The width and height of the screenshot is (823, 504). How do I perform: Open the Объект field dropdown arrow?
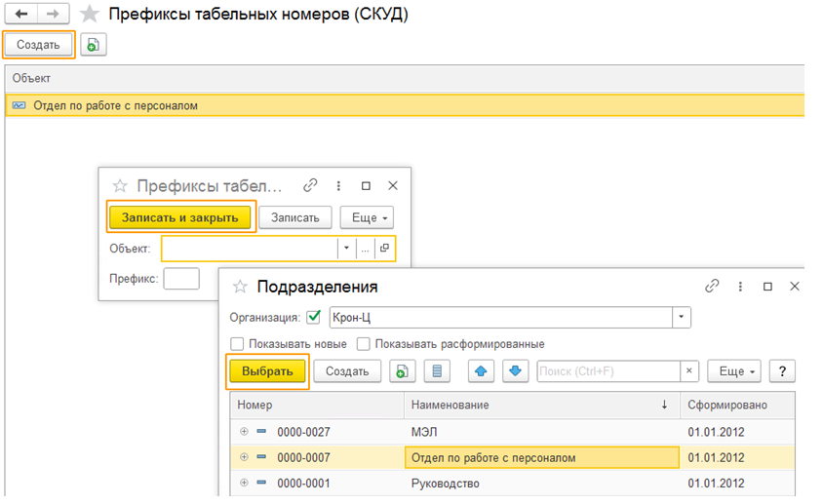click(346, 249)
